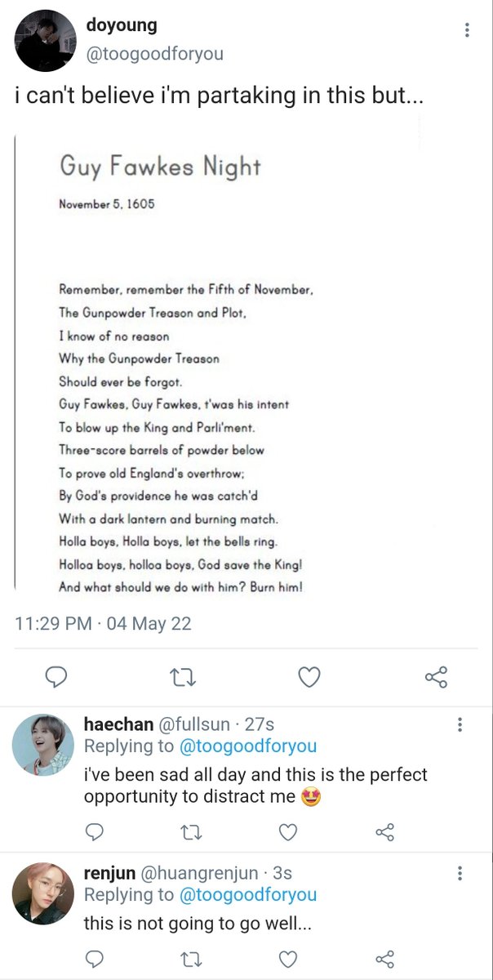The height and width of the screenshot is (980, 493).
Task: Open the @toogoodforyou link under renjun
Action: pos(249,895)
